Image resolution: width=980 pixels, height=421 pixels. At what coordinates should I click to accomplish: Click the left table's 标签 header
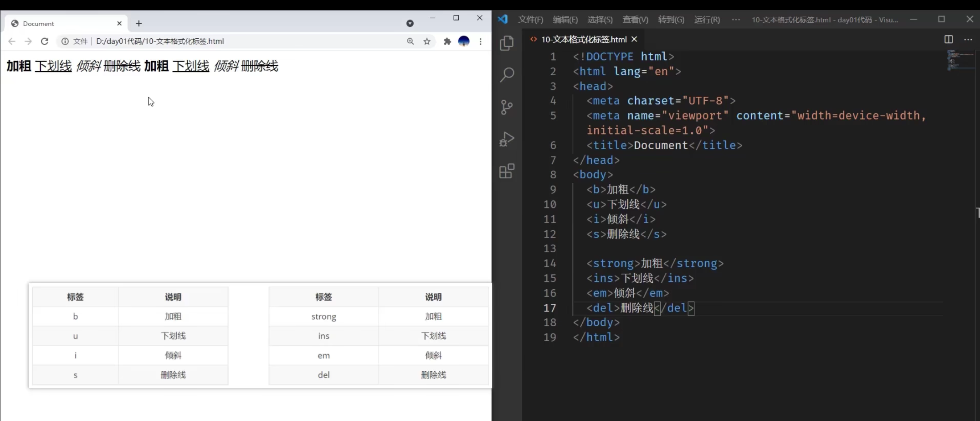pos(76,297)
